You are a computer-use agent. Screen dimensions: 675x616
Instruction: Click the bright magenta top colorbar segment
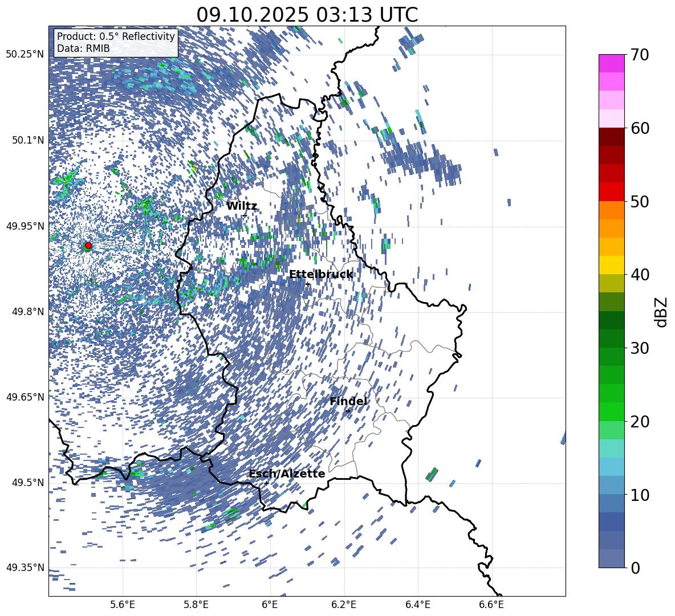click(611, 64)
